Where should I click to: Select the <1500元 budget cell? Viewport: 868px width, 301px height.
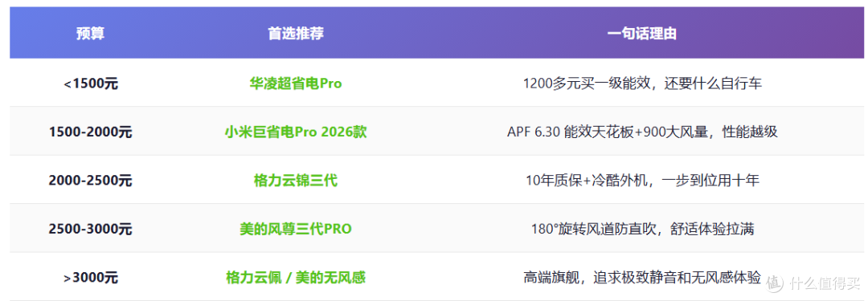pyautogui.click(x=90, y=84)
